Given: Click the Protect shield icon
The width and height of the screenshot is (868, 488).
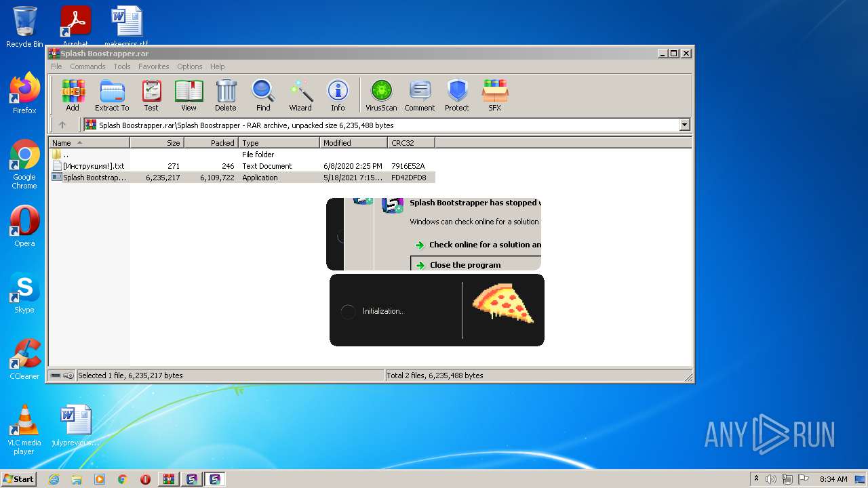Looking at the screenshot, I should tap(457, 95).
